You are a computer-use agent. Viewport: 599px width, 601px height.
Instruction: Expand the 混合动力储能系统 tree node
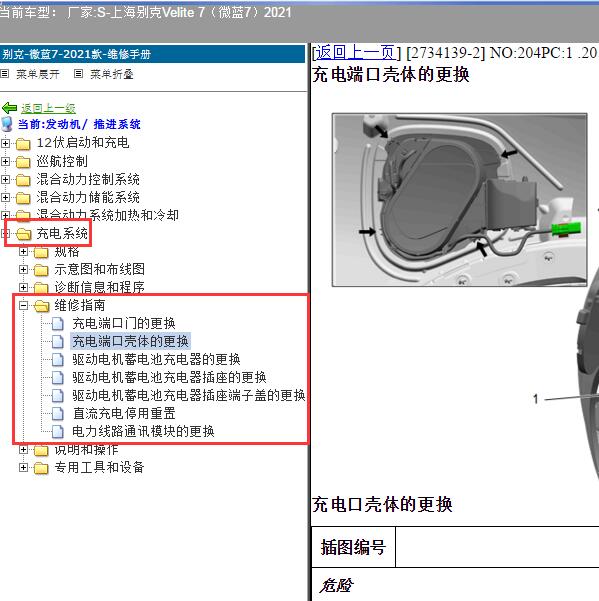click(x=5, y=197)
